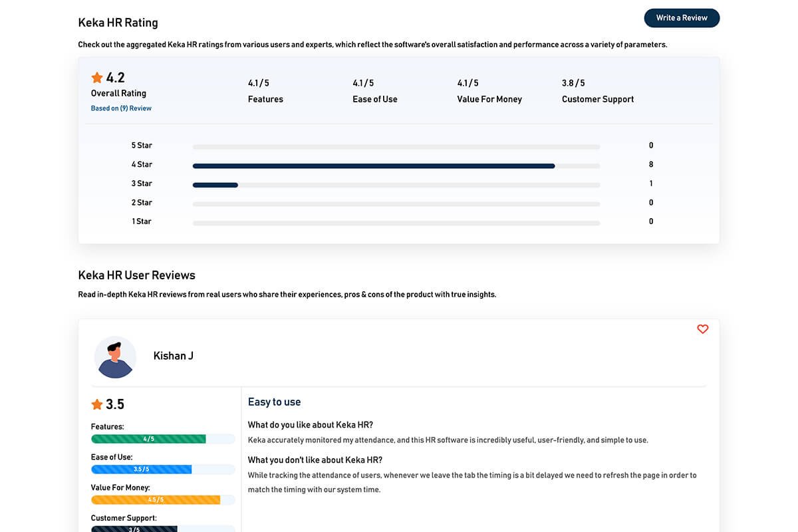Click the 2 Star label
This screenshot has width=798, height=532.
[x=142, y=203]
